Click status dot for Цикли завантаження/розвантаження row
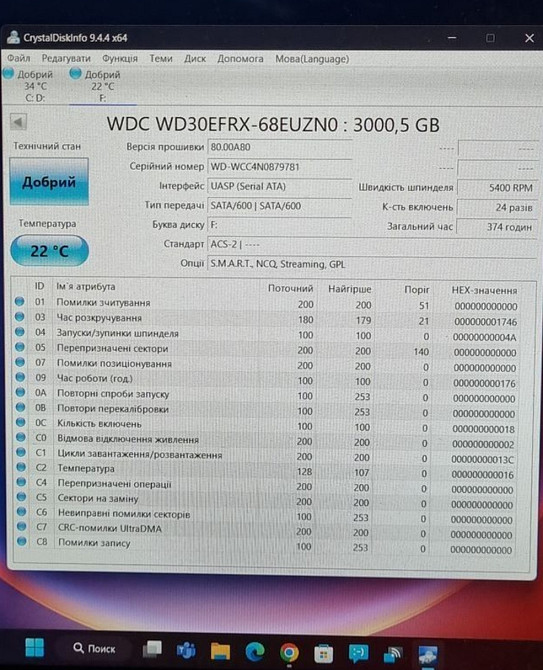This screenshot has width=543, height=670. click(x=21, y=452)
